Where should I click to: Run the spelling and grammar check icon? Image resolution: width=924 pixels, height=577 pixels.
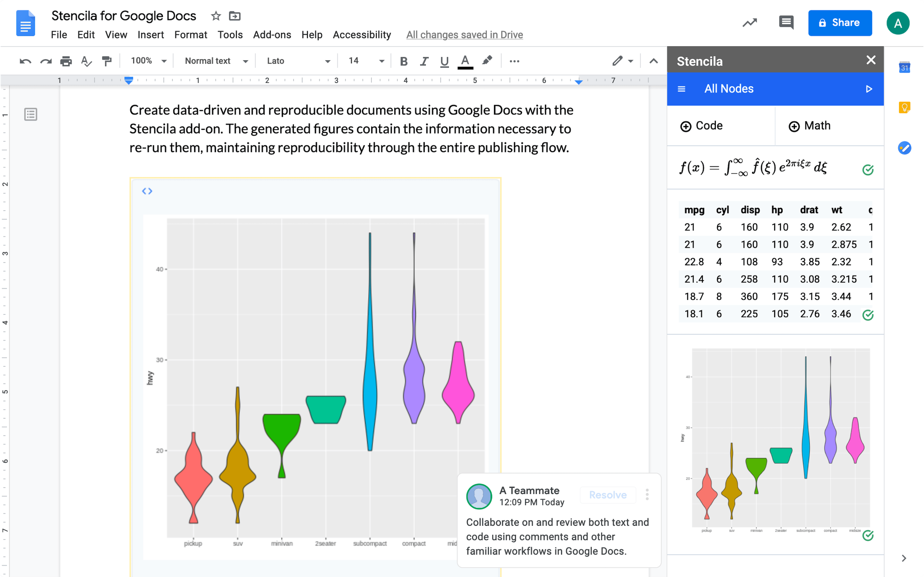(86, 61)
